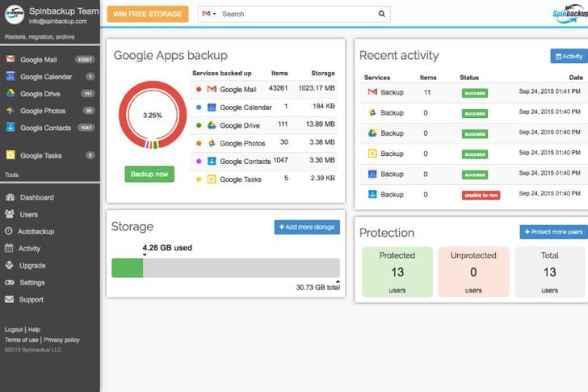
Task: Click the storage usage progress bar
Action: coord(226,268)
